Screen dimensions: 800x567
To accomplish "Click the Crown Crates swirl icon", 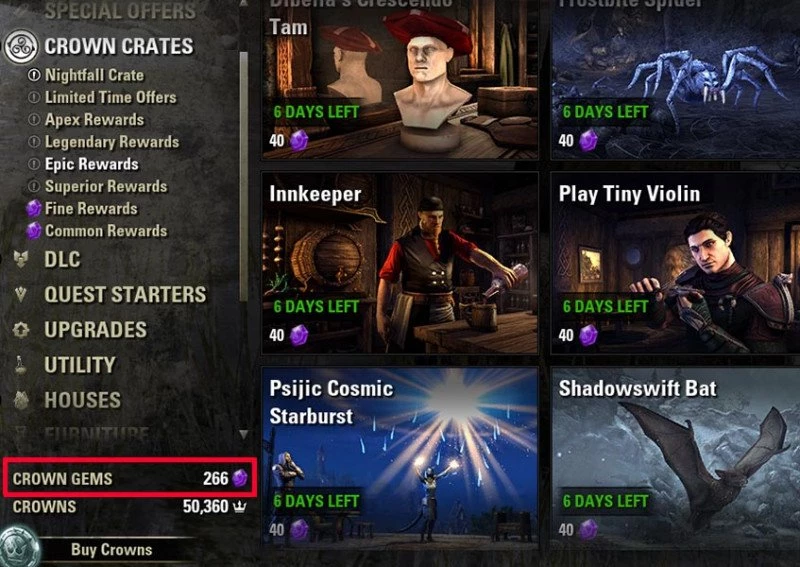I will coord(21,46).
